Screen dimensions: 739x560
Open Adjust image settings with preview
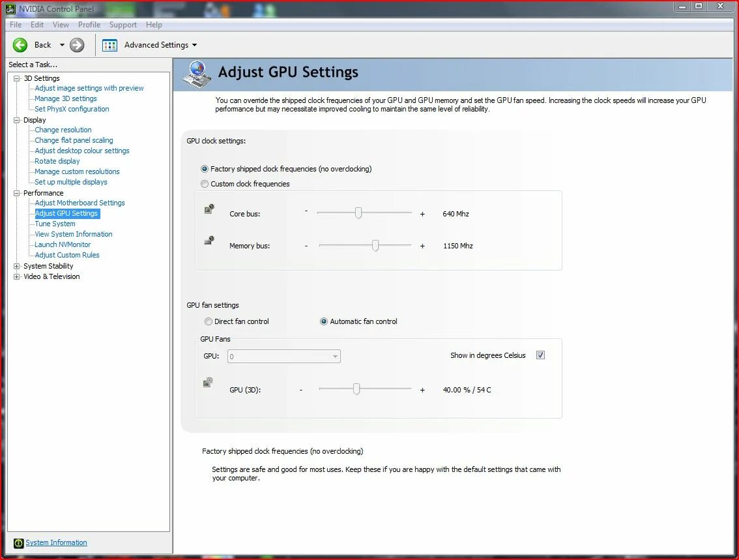pos(89,88)
